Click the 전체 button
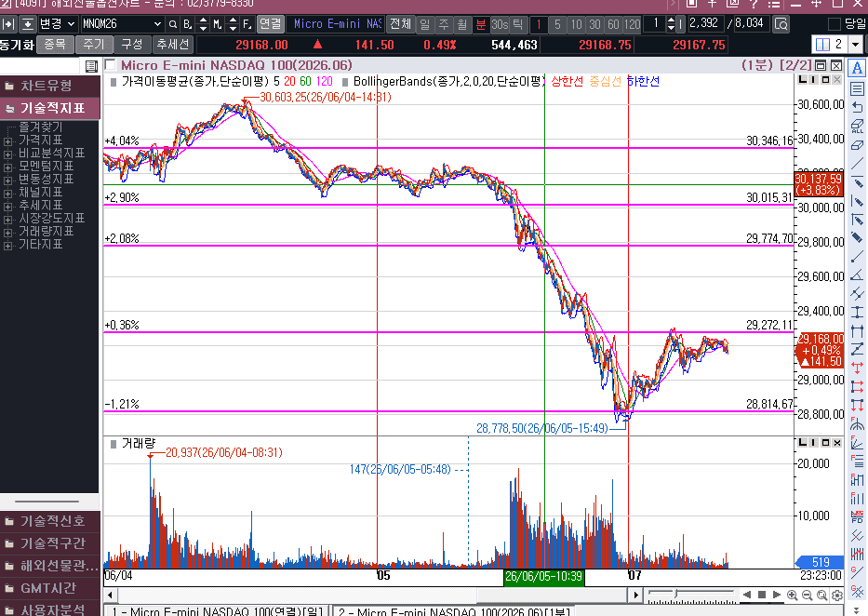The height and width of the screenshot is (616, 868). pyautogui.click(x=400, y=24)
